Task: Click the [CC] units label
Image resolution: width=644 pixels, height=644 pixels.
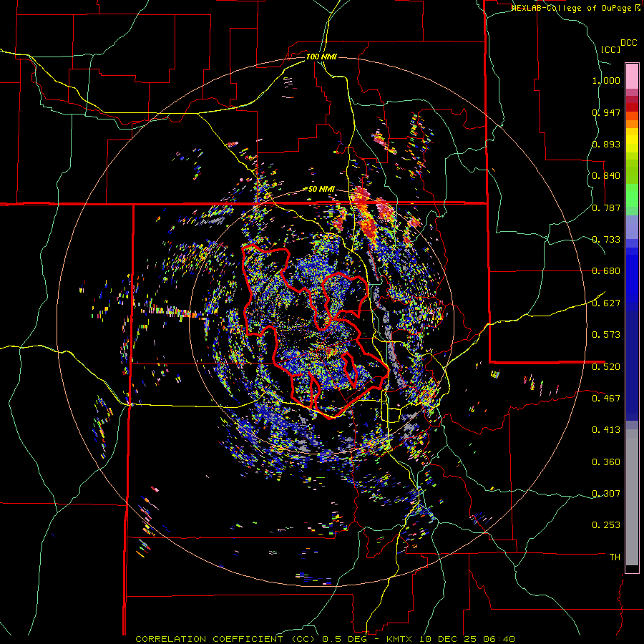Action: click(611, 49)
